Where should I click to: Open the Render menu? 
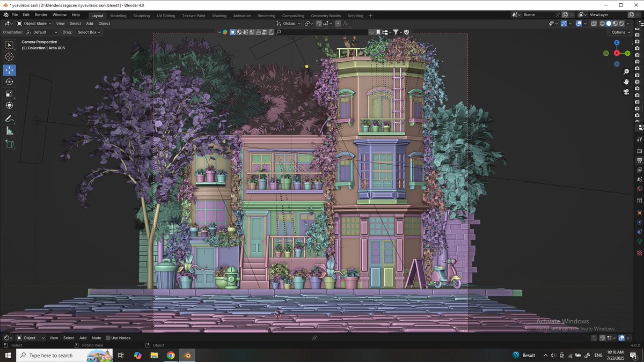point(41,15)
